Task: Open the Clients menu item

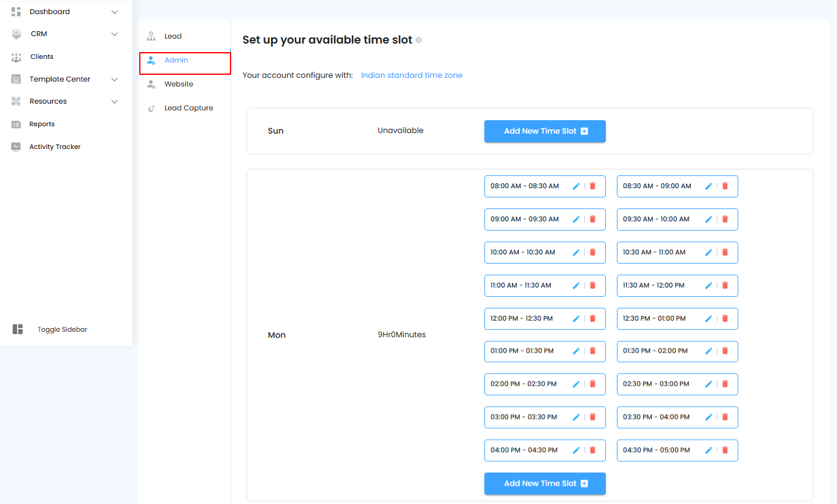Action: 42,57
